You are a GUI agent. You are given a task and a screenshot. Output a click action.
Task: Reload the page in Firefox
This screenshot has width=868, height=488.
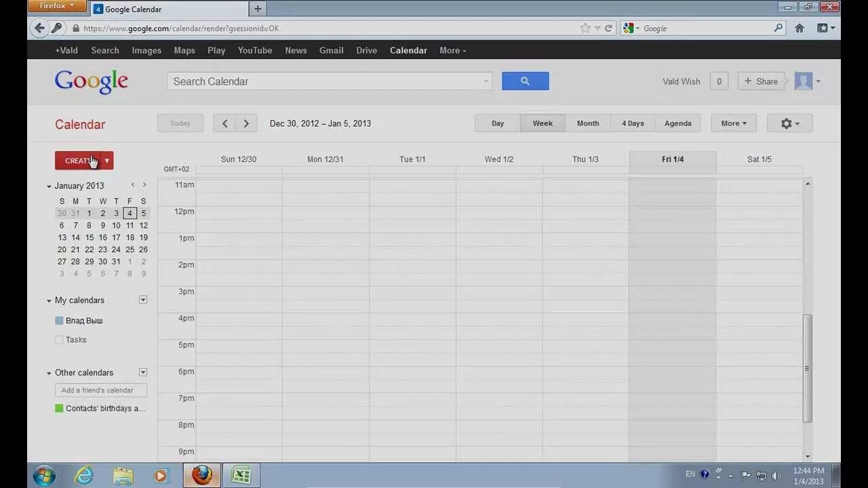(x=608, y=28)
